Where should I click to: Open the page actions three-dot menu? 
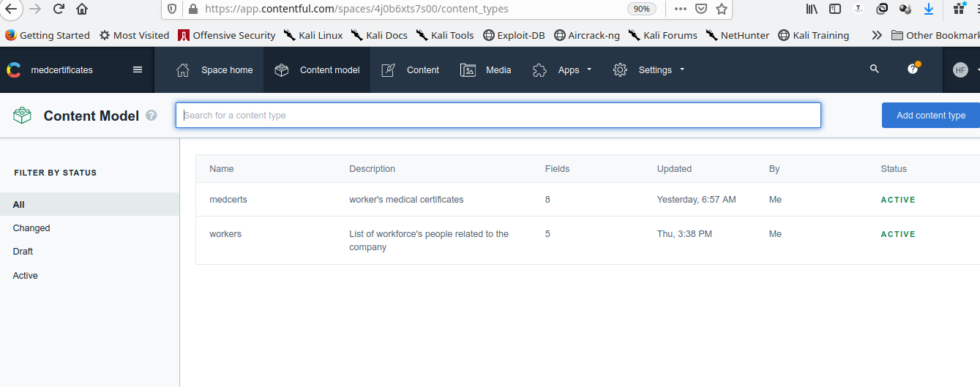click(x=681, y=9)
